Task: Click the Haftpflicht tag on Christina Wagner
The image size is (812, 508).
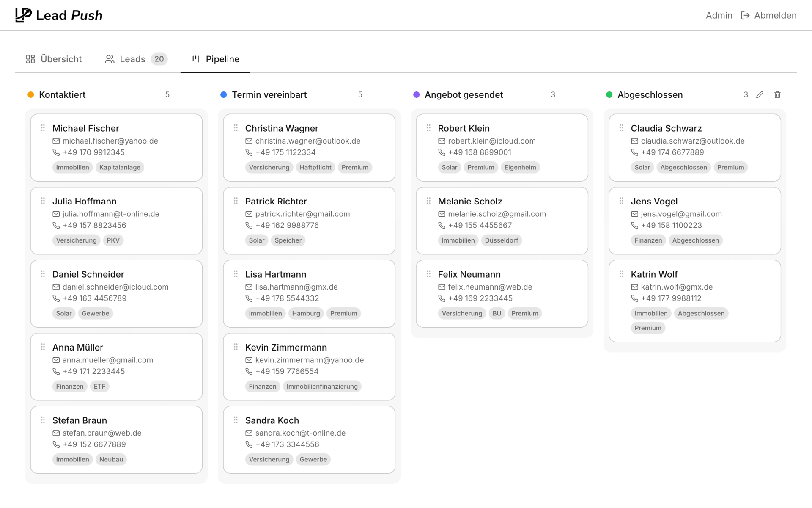Action: (315, 168)
